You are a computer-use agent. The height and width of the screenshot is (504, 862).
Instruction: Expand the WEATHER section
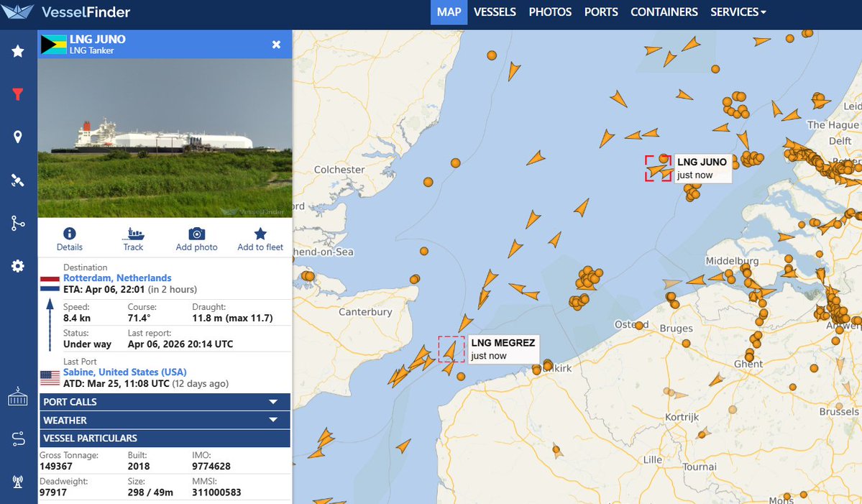165,420
